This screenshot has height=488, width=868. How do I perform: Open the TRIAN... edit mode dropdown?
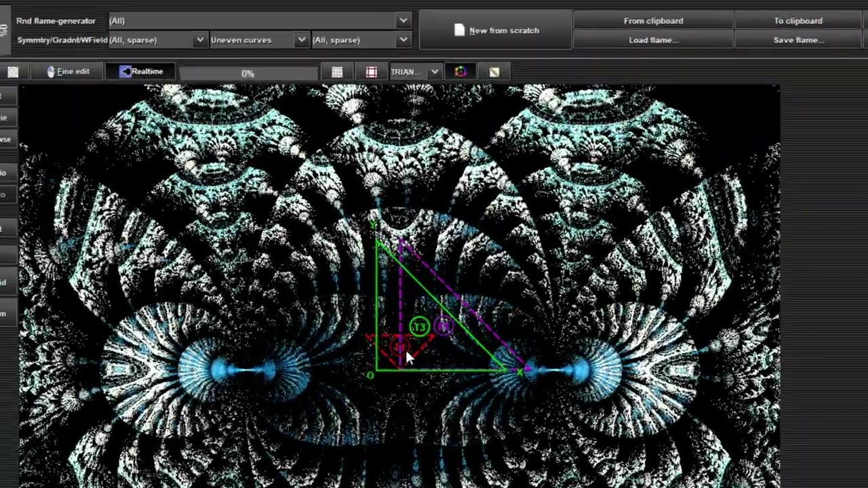pos(415,72)
